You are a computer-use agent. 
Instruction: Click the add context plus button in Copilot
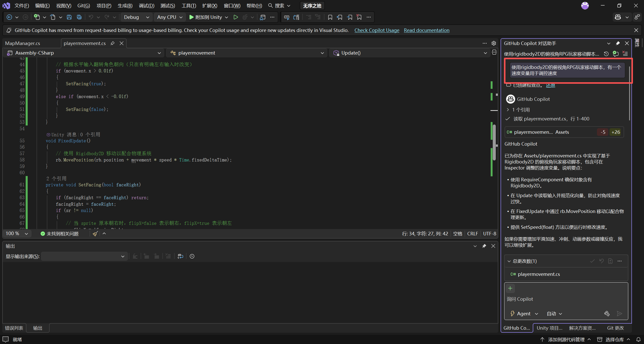[510, 288]
